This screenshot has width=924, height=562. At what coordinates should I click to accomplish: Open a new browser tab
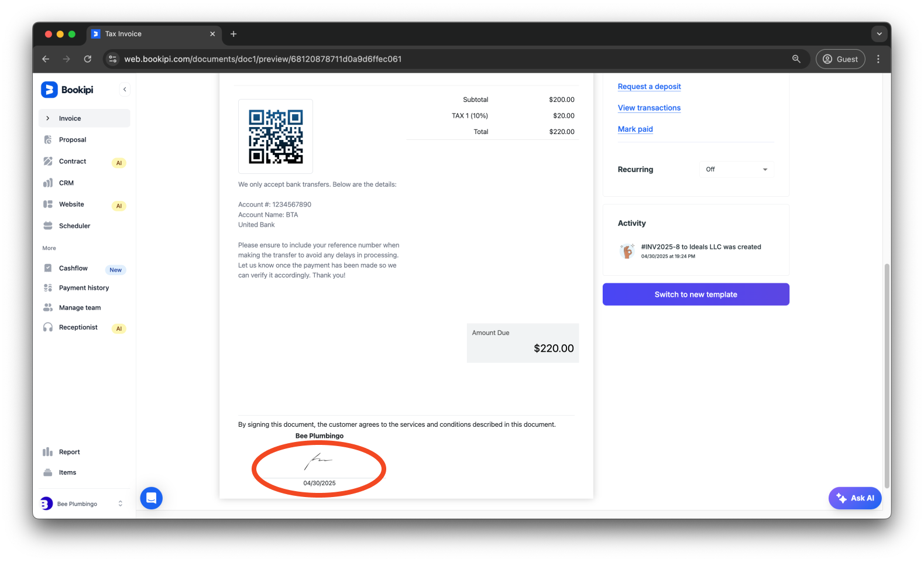[233, 34]
